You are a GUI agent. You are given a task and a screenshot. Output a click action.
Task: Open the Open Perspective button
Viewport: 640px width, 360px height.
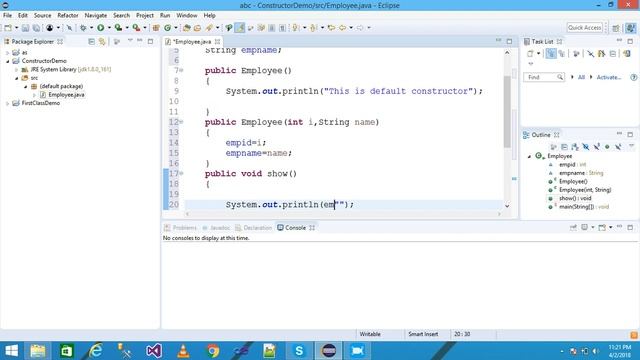pyautogui.click(x=616, y=28)
